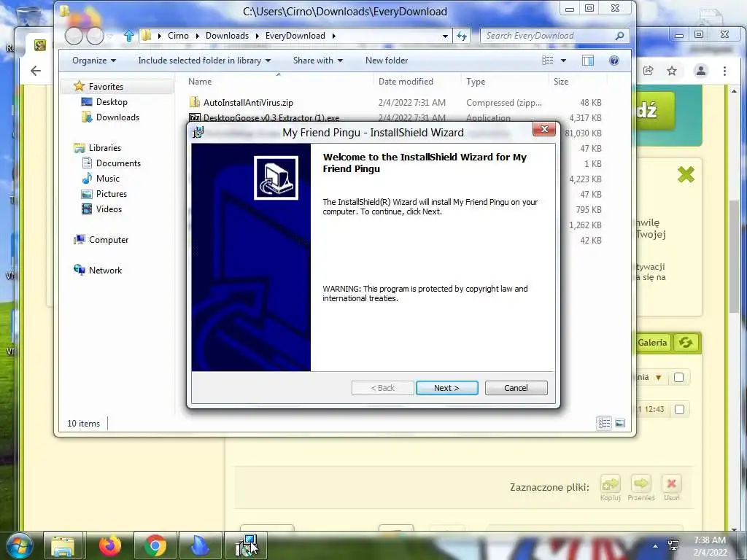Click the green refresh icon beside Galeria
The width and height of the screenshot is (747, 560).
coord(686,343)
